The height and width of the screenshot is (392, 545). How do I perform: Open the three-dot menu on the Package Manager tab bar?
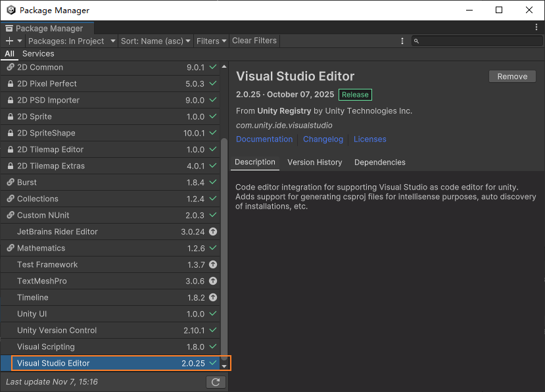[536, 27]
